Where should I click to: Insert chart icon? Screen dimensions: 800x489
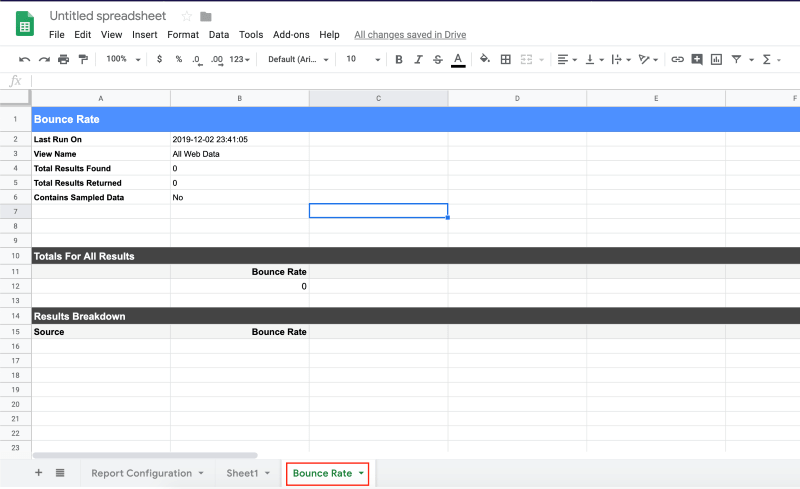pyautogui.click(x=716, y=60)
